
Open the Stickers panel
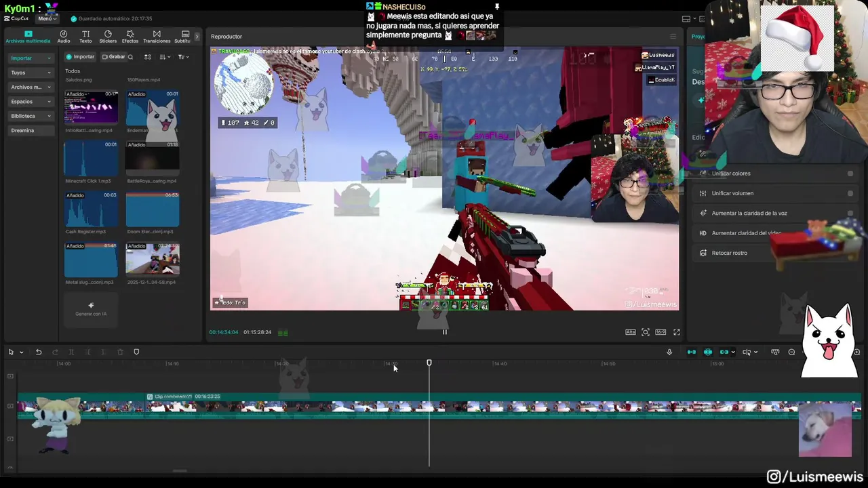[108, 37]
